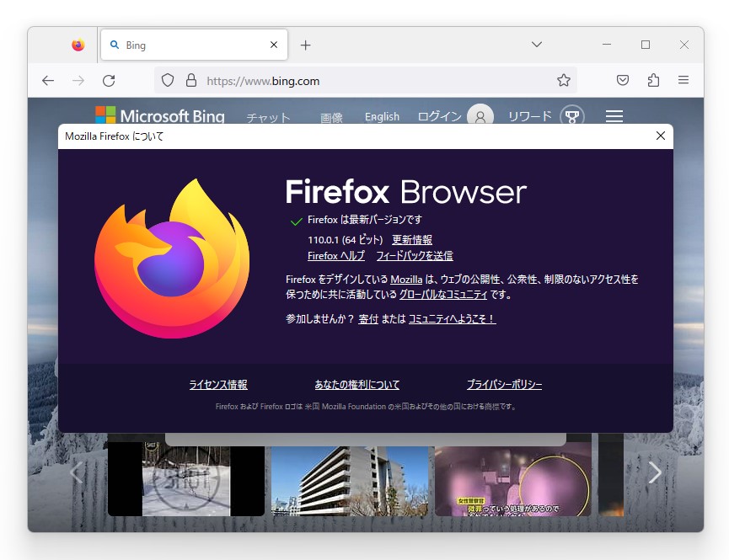Save the page to Pocket
Viewport: 729px width, 560px height.
click(x=622, y=80)
